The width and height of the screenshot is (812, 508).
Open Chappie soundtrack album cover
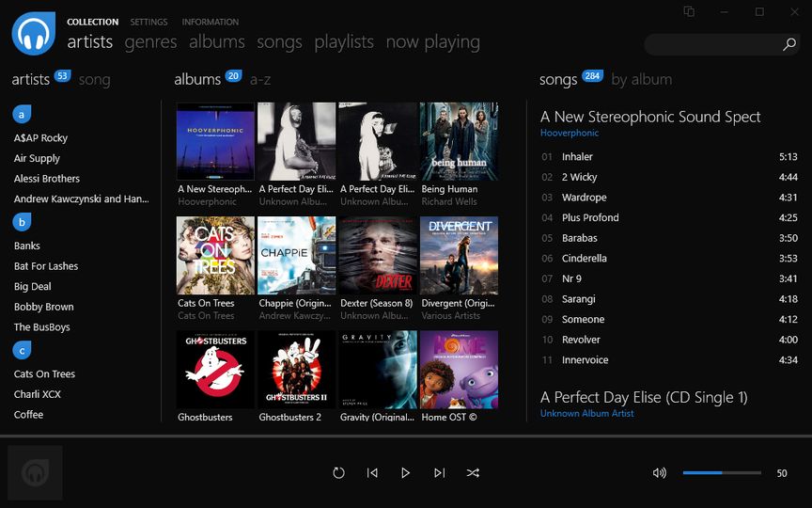pos(297,255)
